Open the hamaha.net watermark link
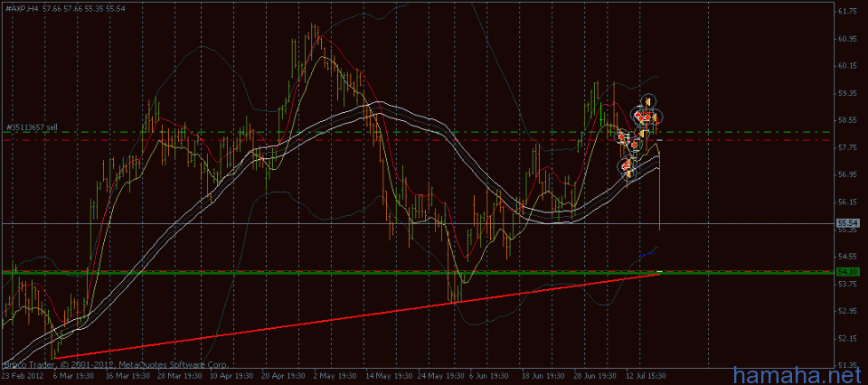The image size is (868, 385). (797, 372)
